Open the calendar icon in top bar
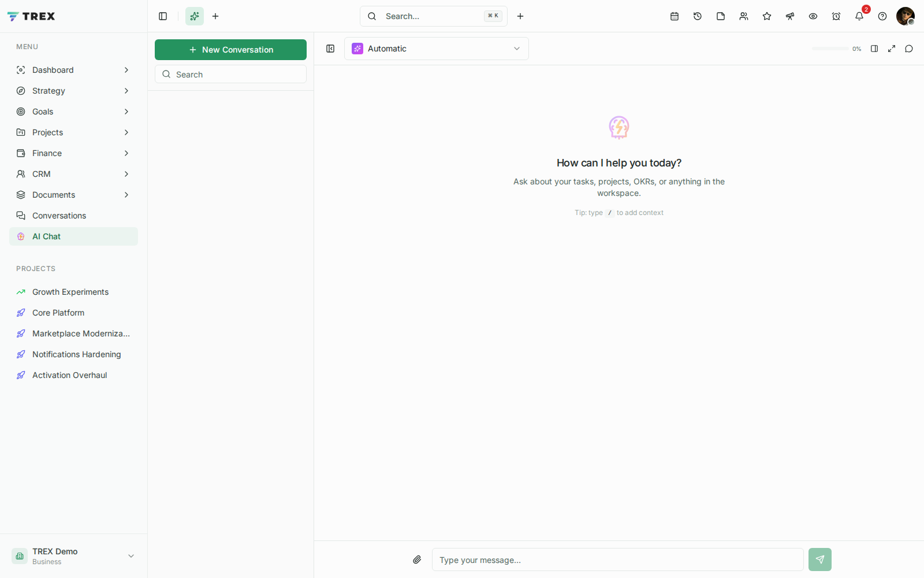 pos(675,16)
